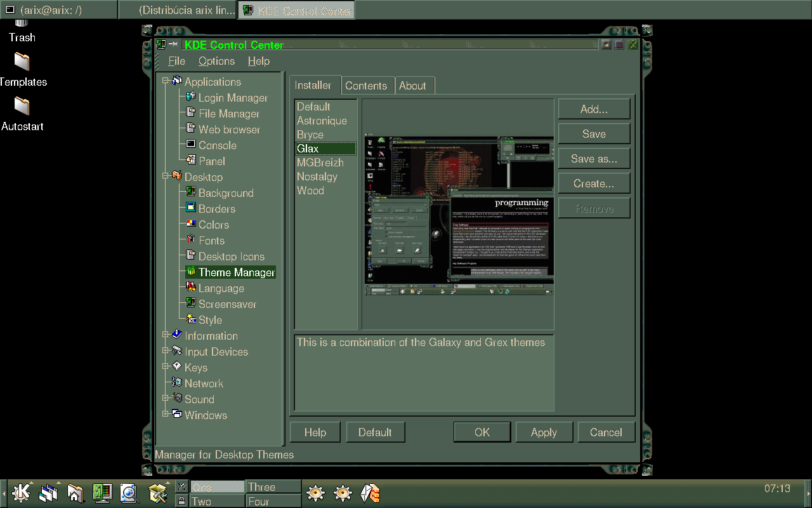This screenshot has height=508, width=812.
Task: Open the window menu icon in titlebar
Action: point(161,44)
